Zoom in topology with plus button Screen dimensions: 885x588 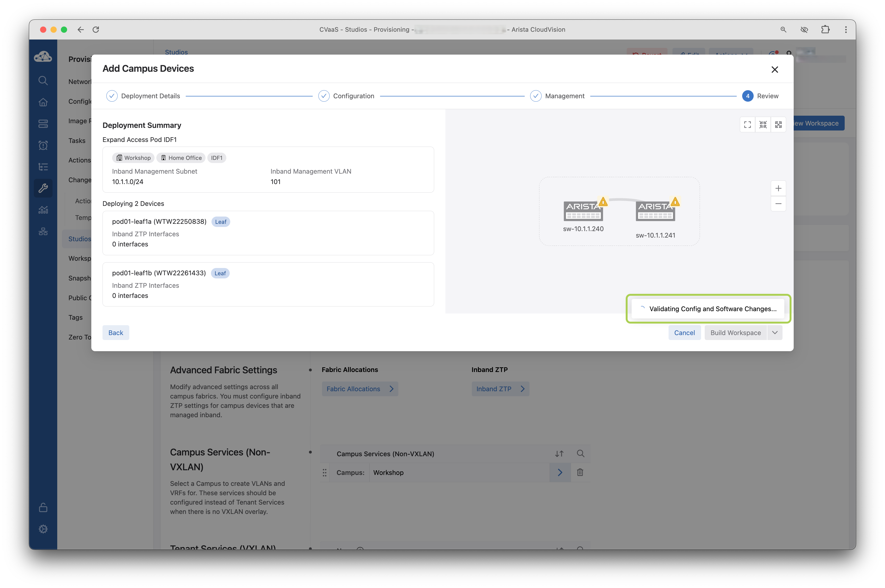pos(778,188)
